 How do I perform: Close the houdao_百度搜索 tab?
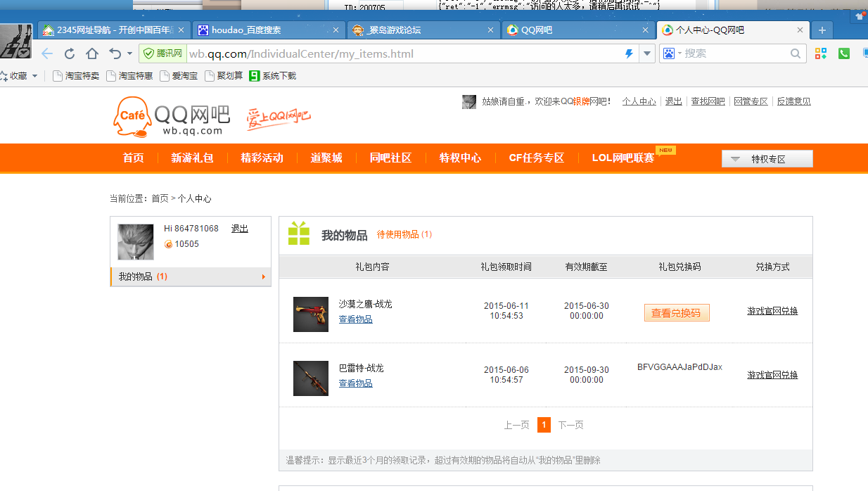pyautogui.click(x=336, y=30)
